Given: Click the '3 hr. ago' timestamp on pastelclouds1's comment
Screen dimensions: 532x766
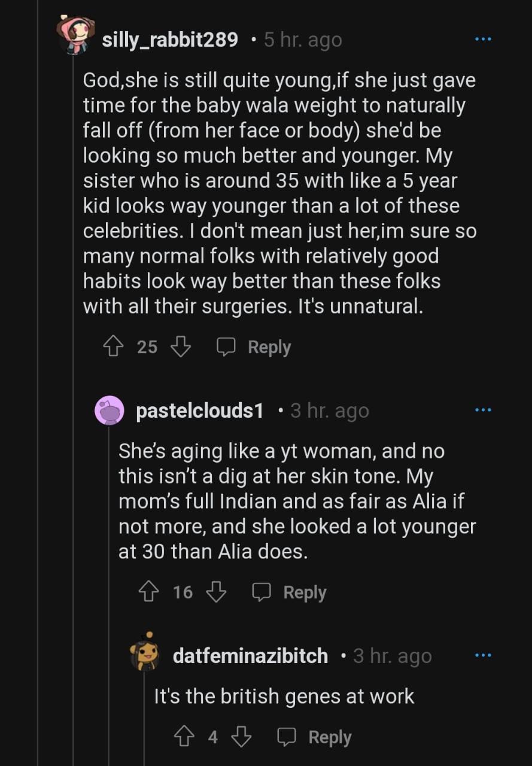Looking at the screenshot, I should coord(330,411).
